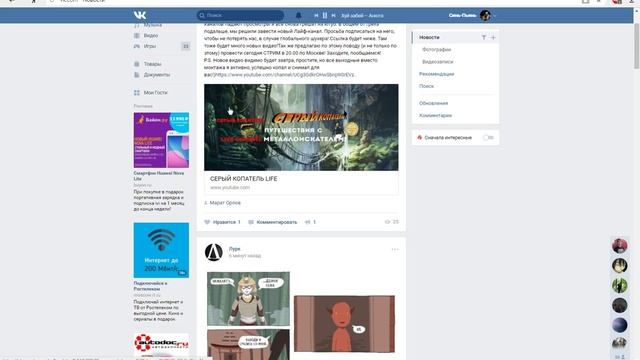Screen dimensions: 640x360
Task: Open Игры in left sidebar
Action: tap(150, 46)
